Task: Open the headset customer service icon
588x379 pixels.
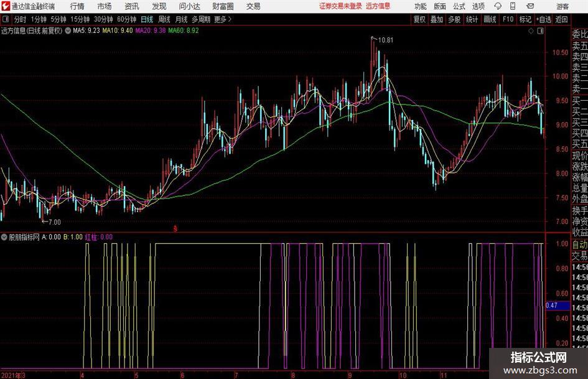Action: coord(498,6)
